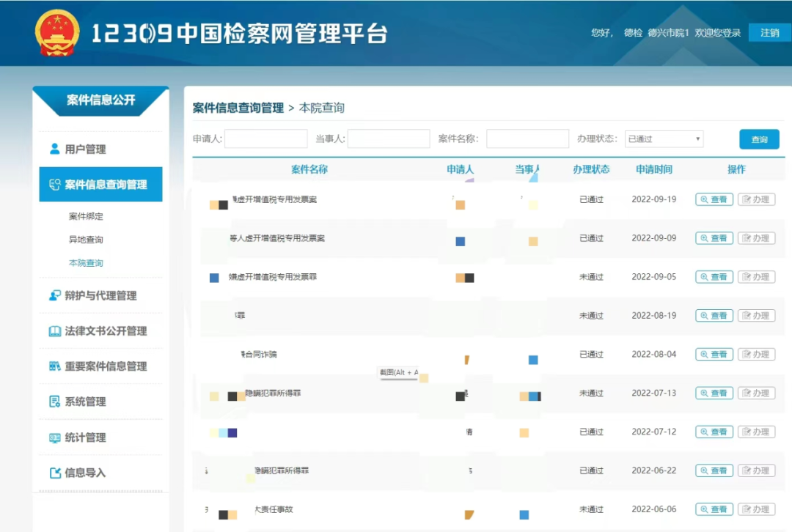Screen dimensions: 792x532
Task: Click the 系统管理 icon in sidebar
Action: 54,402
